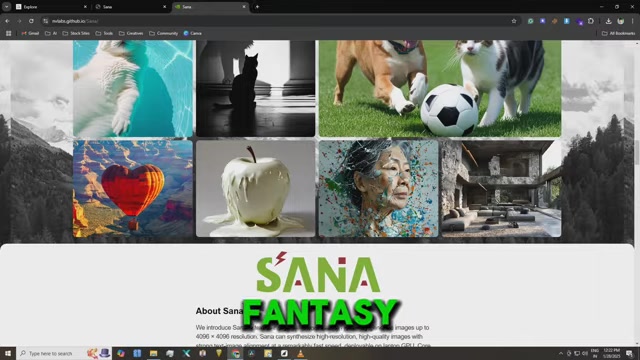
Task: Open the stone house interior image
Action: (501, 189)
